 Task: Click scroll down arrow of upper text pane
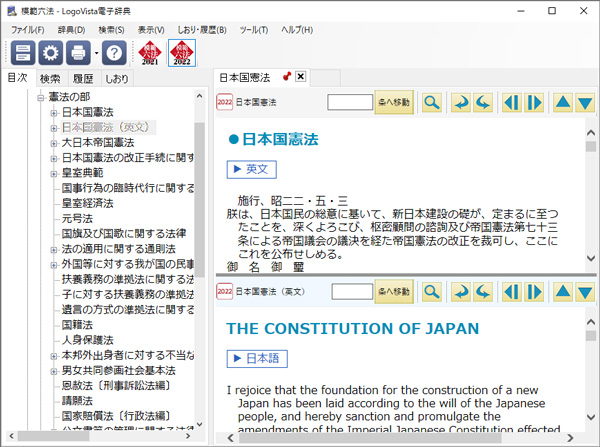click(x=591, y=258)
